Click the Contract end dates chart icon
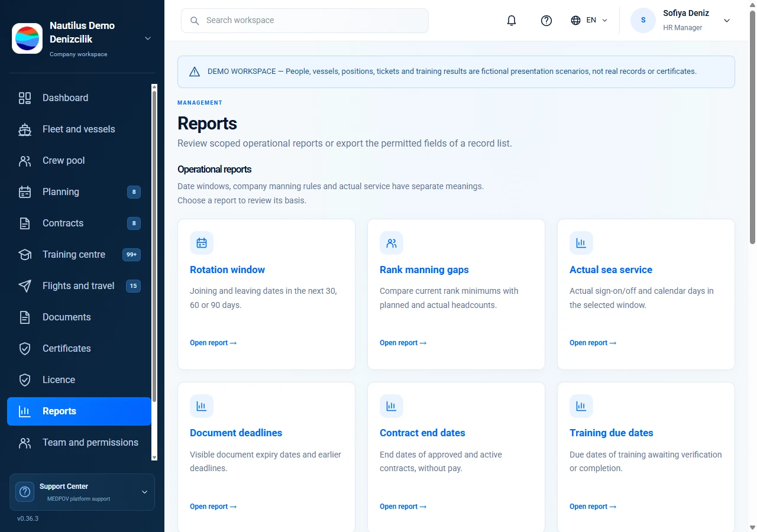757x532 pixels. click(392, 406)
